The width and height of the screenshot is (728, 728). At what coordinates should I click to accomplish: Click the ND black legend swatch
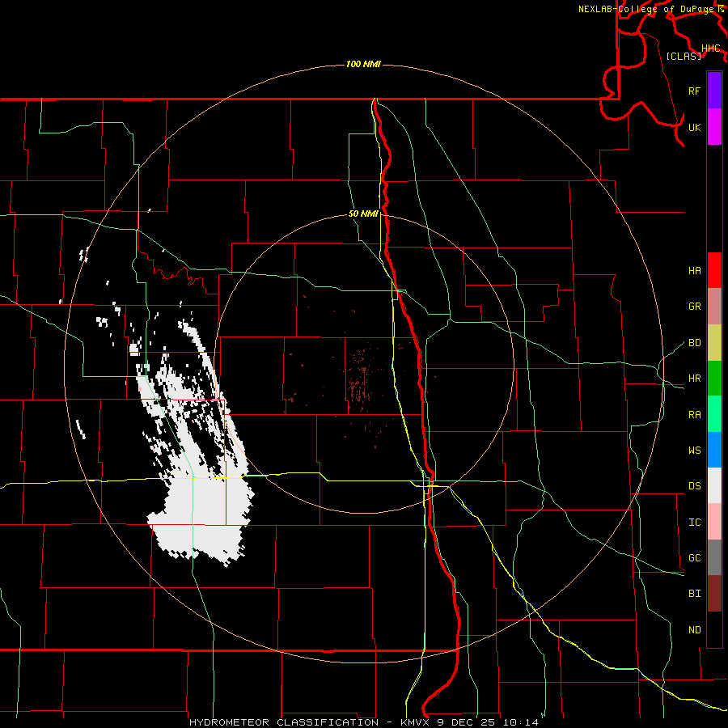[x=714, y=629]
